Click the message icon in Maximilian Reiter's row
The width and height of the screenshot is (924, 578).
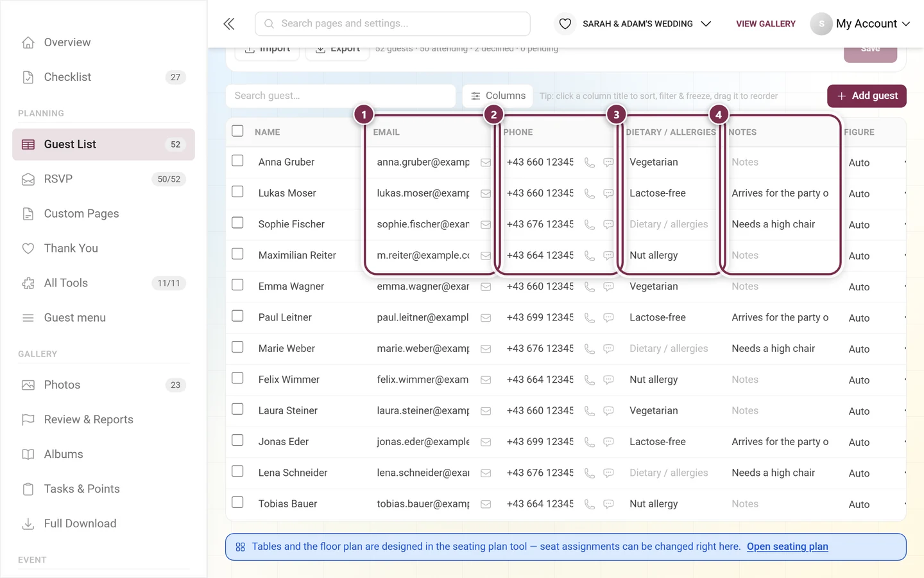tap(608, 256)
